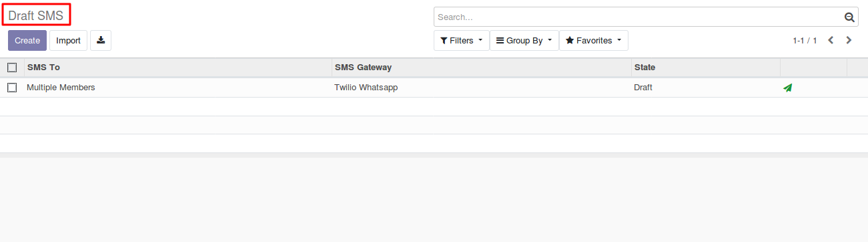The width and height of the screenshot is (868, 242).
Task: Sort by State column header
Action: pyautogui.click(x=705, y=68)
